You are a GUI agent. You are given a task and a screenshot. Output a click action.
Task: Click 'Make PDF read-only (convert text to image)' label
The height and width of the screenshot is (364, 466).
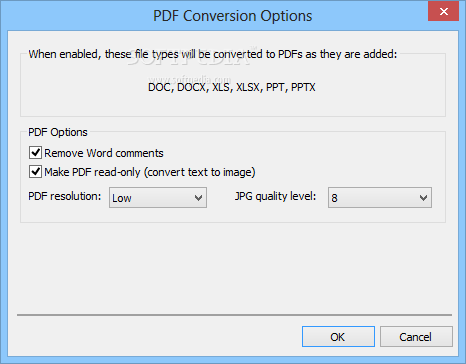coord(150,172)
